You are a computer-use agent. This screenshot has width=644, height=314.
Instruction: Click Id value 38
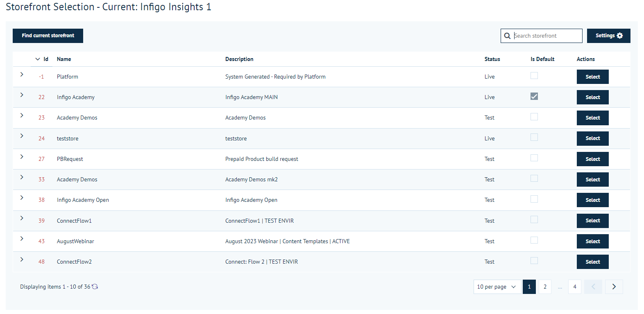[41, 200]
